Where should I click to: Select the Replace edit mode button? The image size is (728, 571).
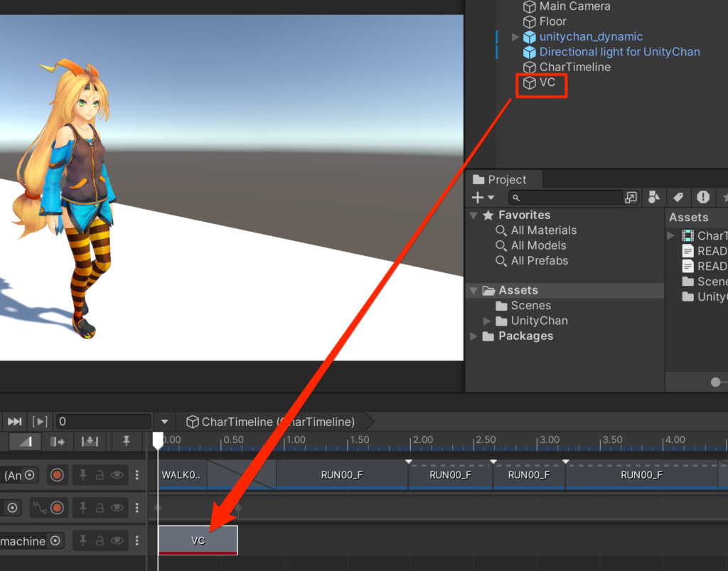90,442
